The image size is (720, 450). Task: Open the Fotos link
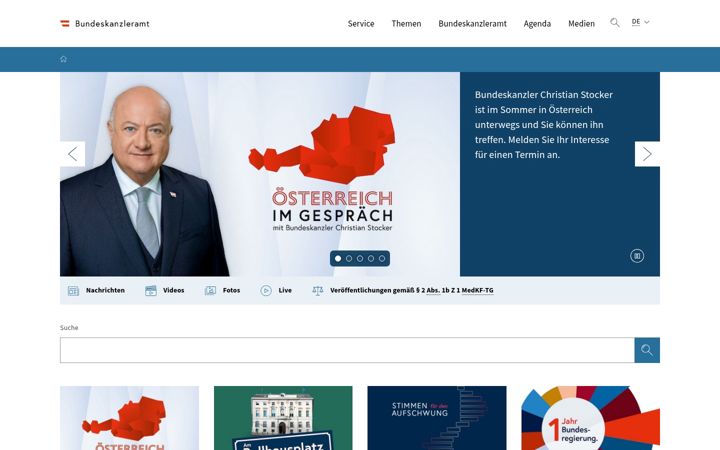pos(231,290)
